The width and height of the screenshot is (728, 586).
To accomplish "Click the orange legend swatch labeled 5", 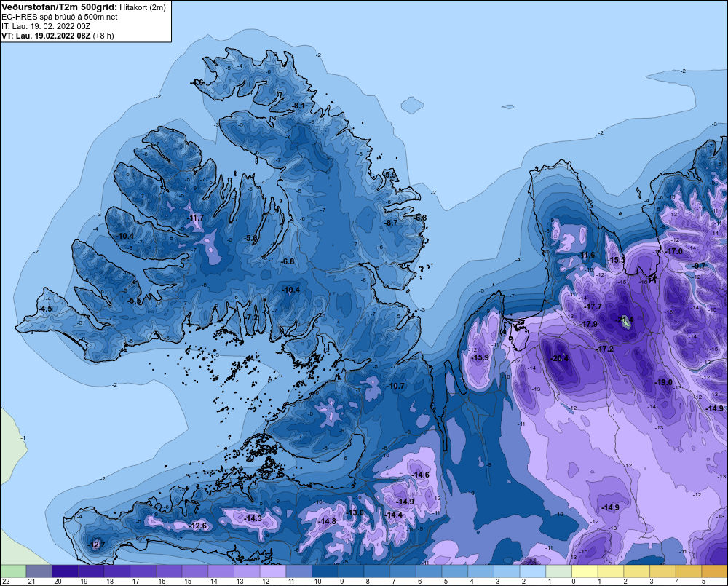I will pyautogui.click(x=715, y=571).
